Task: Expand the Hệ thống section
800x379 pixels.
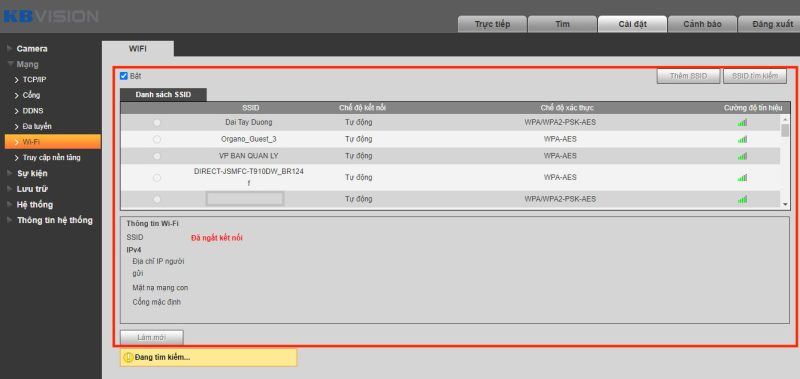Action: click(34, 205)
